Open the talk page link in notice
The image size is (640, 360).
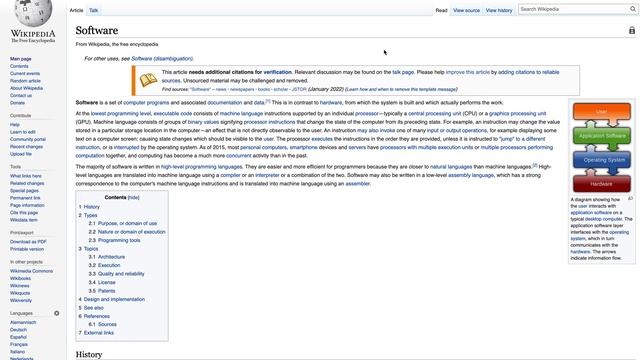click(403, 72)
